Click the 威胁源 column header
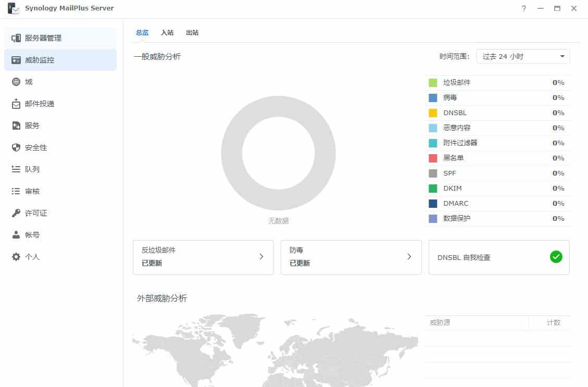Image resolution: width=588 pixels, height=387 pixels. [x=440, y=322]
